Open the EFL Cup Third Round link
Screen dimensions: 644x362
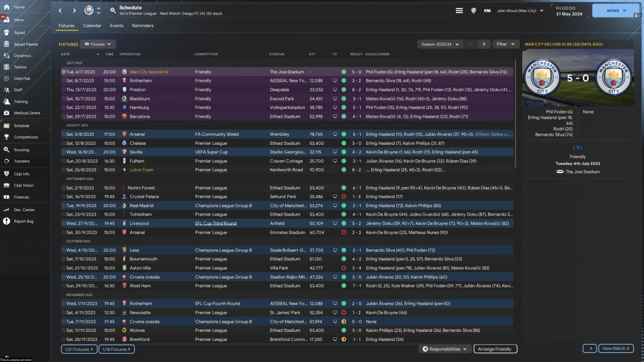pyautogui.click(x=216, y=223)
